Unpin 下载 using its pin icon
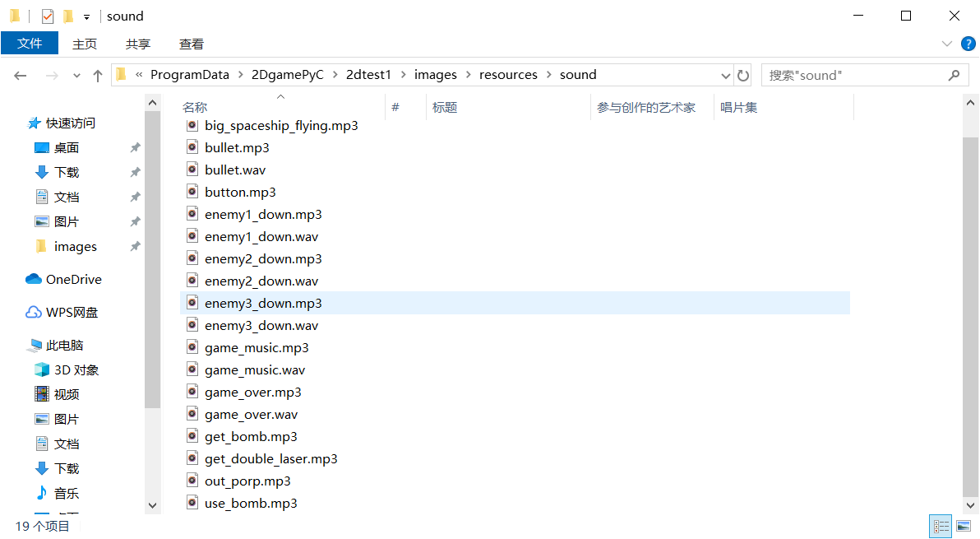This screenshot has width=980, height=539. 135,172
